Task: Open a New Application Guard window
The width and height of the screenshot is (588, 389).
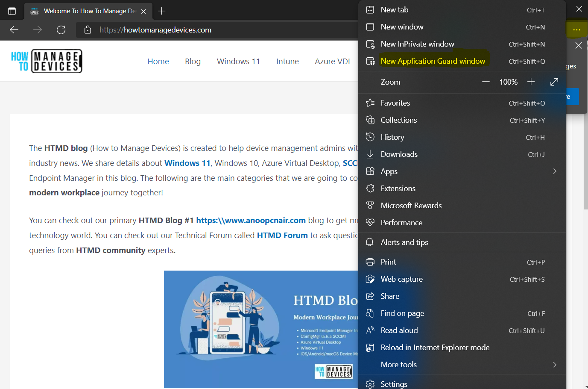Action: tap(433, 61)
